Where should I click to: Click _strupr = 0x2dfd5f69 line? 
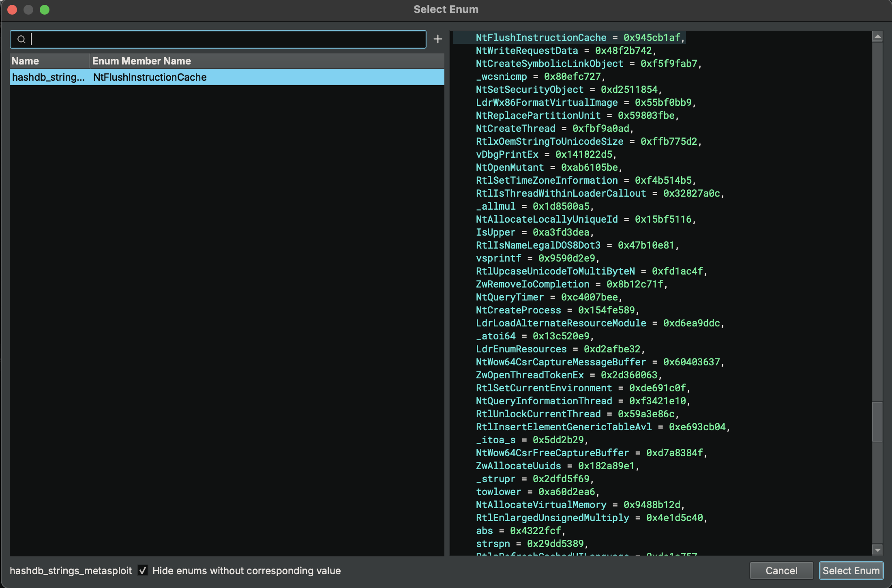point(535,479)
